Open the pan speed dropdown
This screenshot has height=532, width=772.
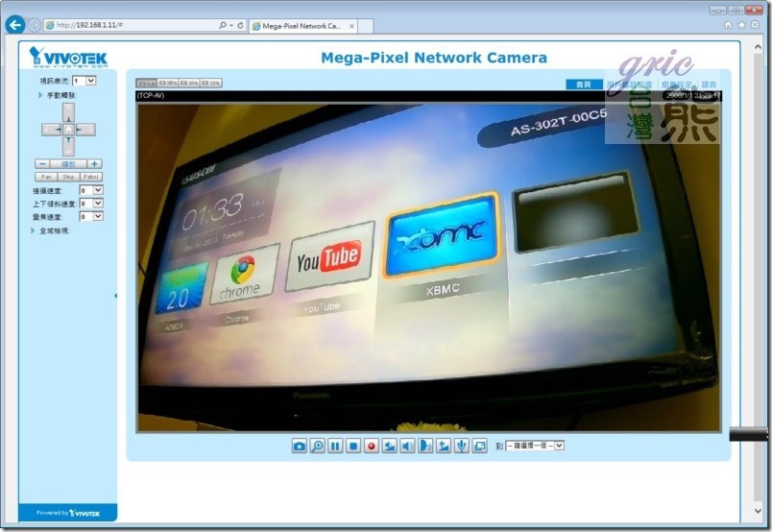click(91, 190)
